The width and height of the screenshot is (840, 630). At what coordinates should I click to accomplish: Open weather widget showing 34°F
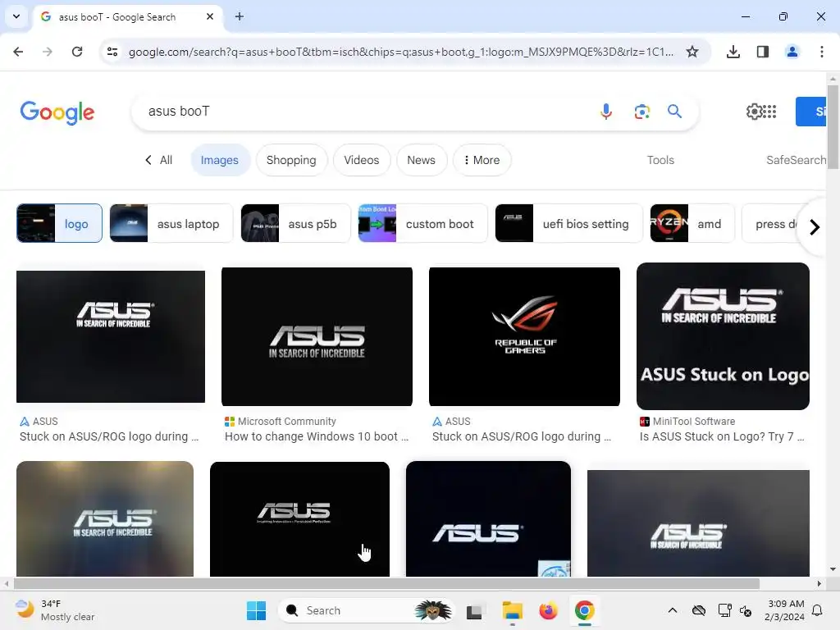pos(55,610)
